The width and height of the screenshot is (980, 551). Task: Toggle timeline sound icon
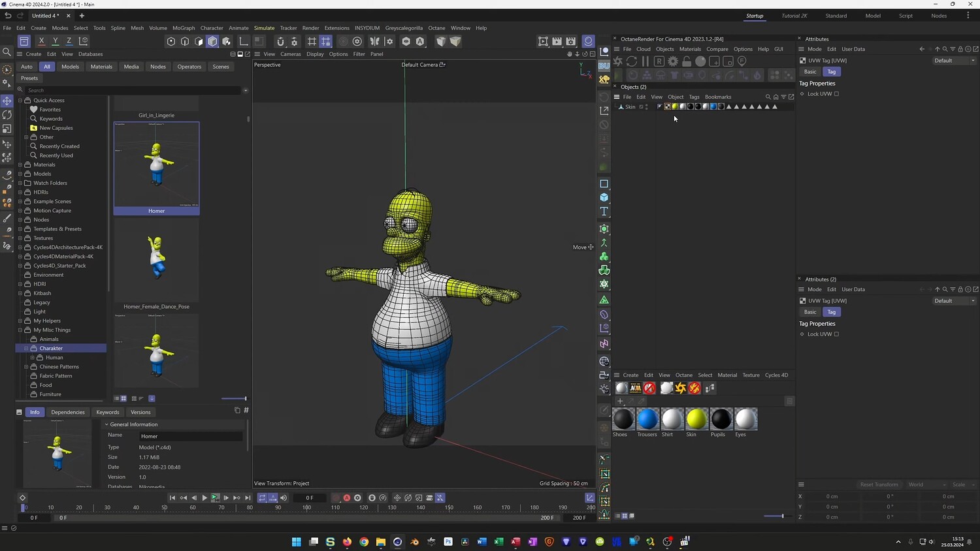[x=284, y=497]
